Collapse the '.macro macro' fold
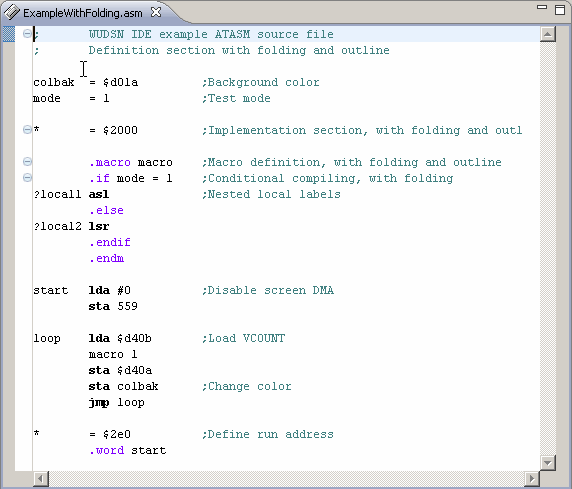Viewport: 572px width, 489px height. 27,162
